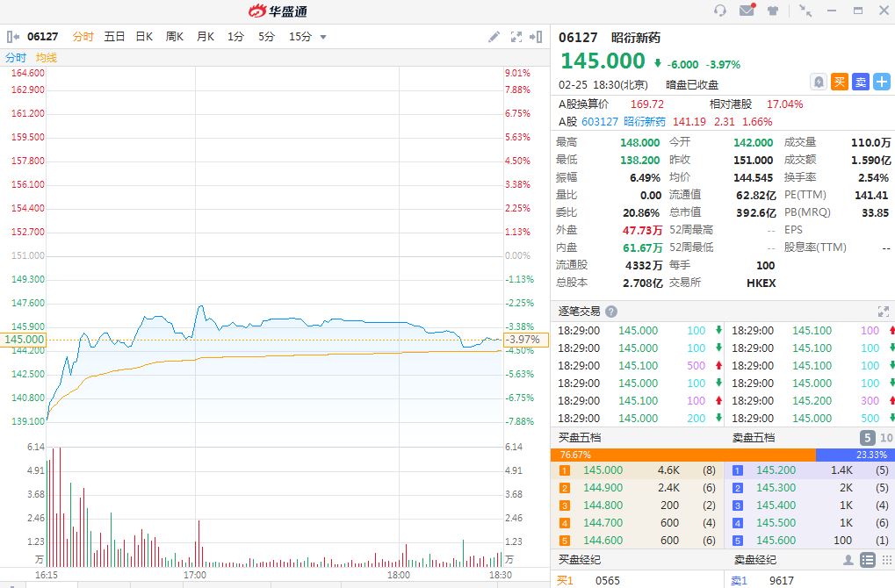Open the messages envelope icon
Screen dimensions: 895x588
(x=747, y=11)
